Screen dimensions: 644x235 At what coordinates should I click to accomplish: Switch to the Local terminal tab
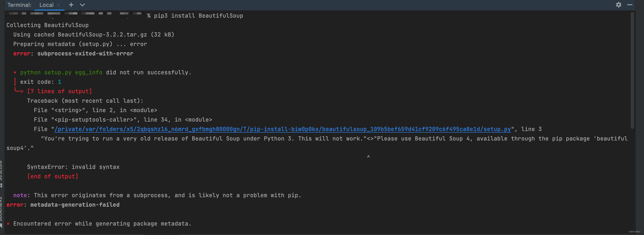[47, 5]
